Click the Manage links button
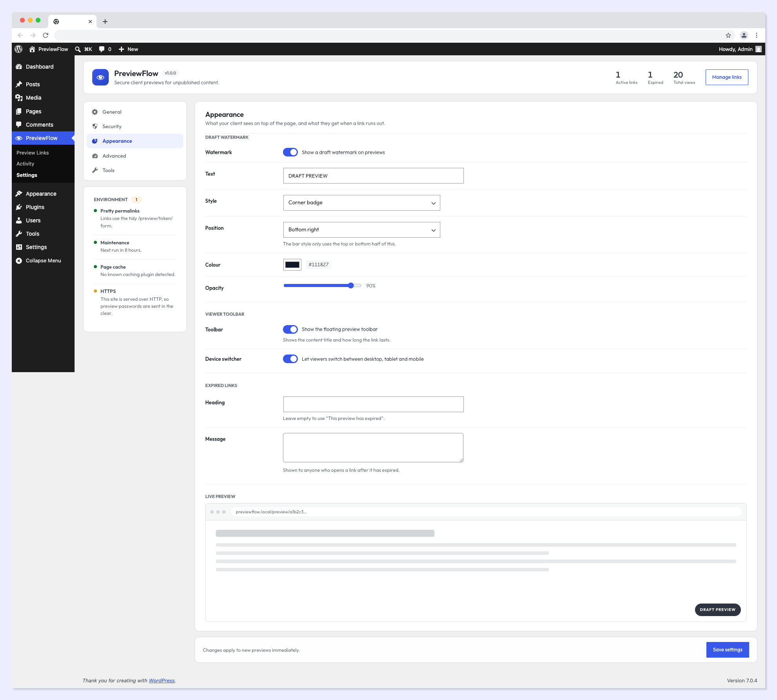The height and width of the screenshot is (700, 777). coord(727,77)
